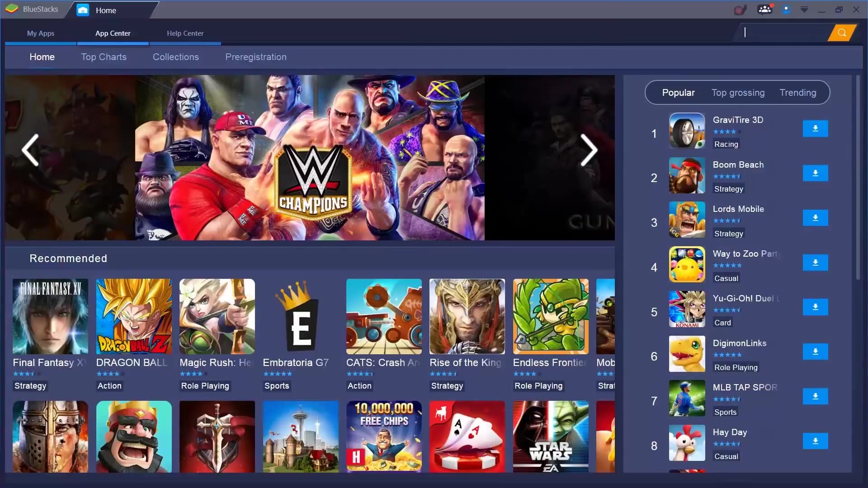Open the BlueStacks friends icon in title bar

tap(764, 9)
